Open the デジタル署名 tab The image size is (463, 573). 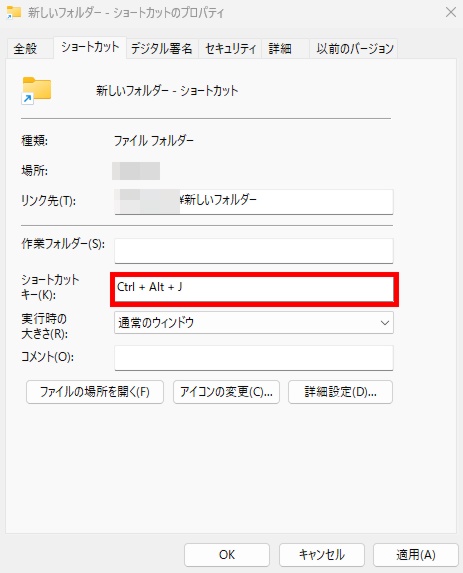[162, 48]
